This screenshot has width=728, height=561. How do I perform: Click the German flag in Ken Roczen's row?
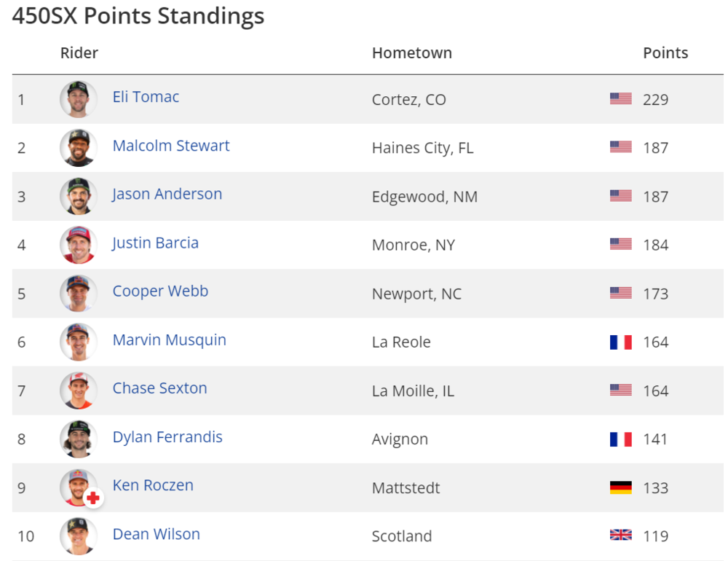[x=620, y=487]
